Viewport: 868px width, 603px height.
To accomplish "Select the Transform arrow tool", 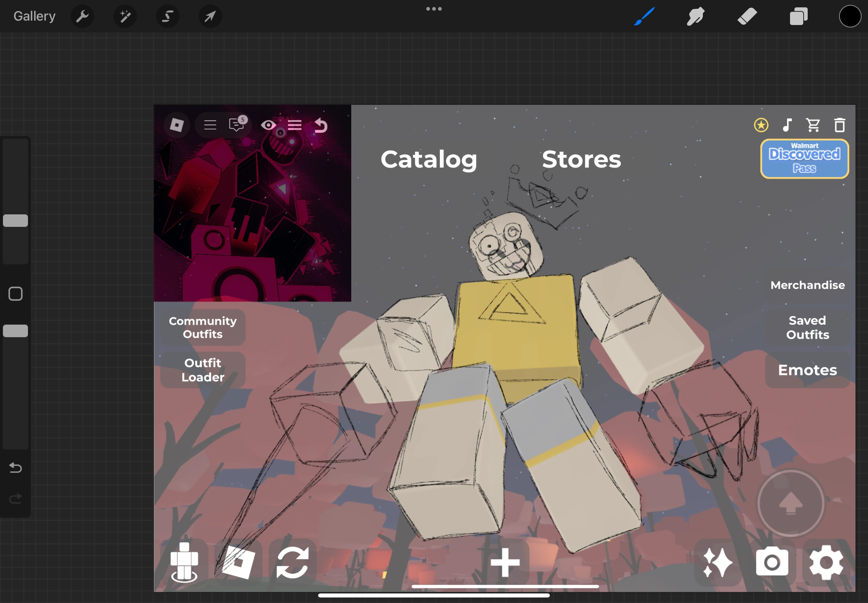I will (x=210, y=16).
